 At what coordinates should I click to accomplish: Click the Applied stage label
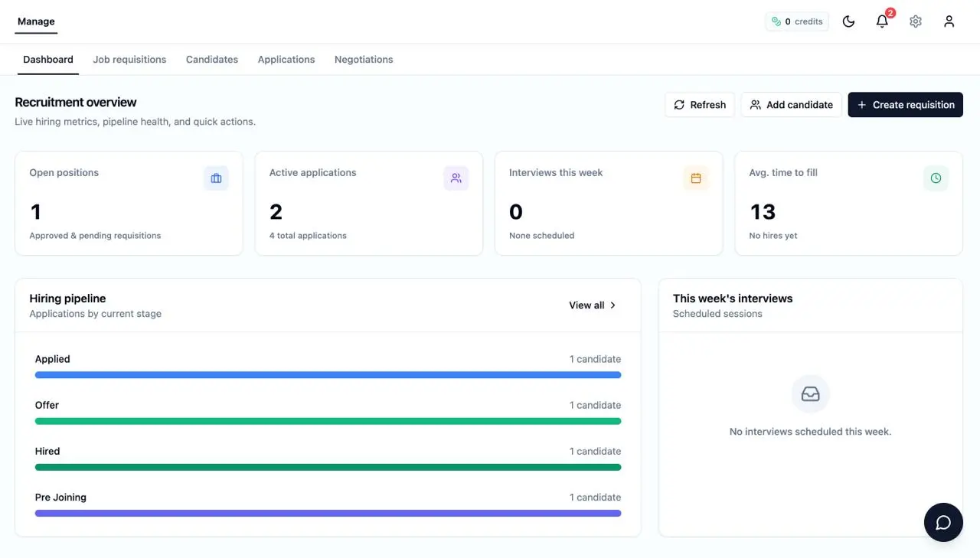point(53,359)
